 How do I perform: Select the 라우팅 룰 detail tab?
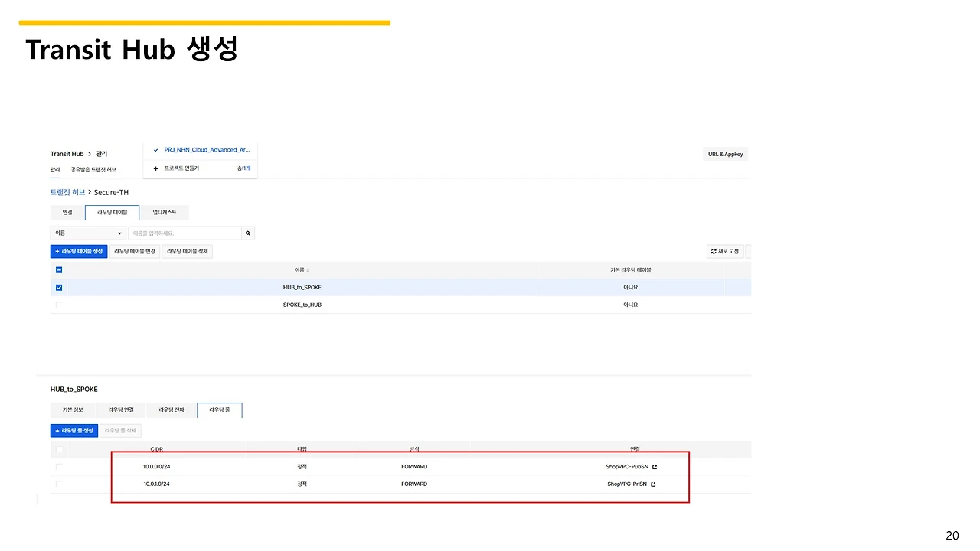220,410
